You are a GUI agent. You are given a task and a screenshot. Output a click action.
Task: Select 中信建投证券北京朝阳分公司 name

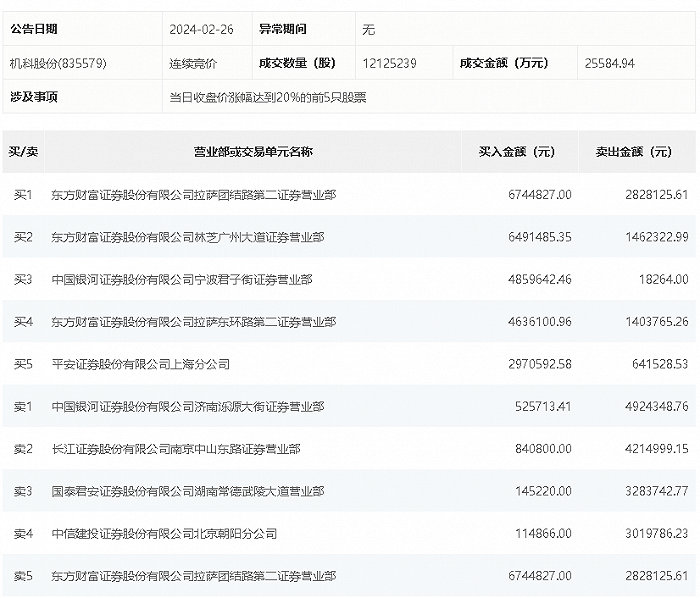pos(164,533)
